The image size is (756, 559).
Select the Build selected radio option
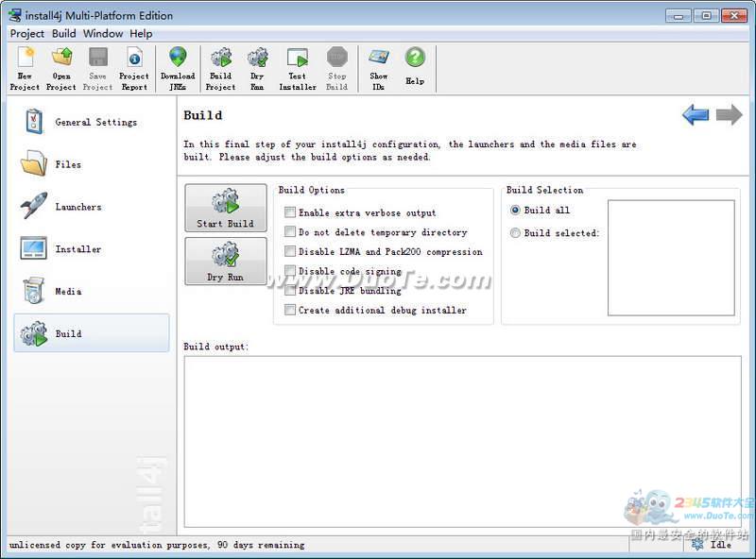515,233
